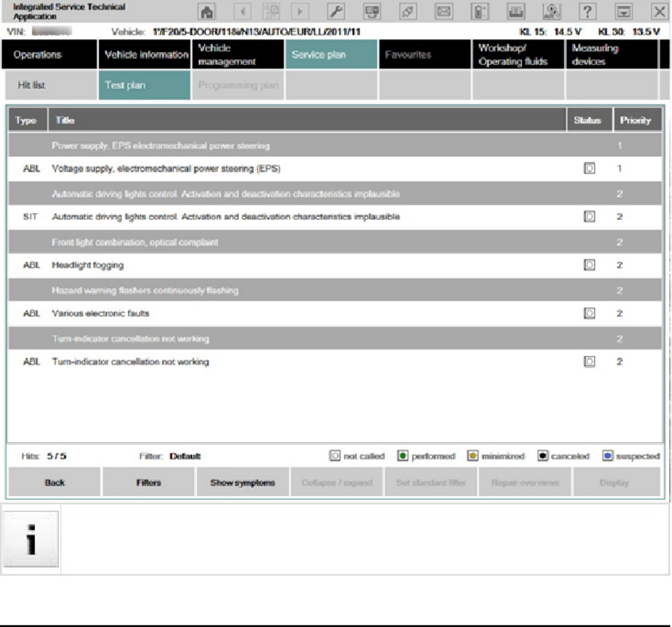Click the minimize window icon in toolbar
The height and width of the screenshot is (627, 672).
[x=623, y=12]
